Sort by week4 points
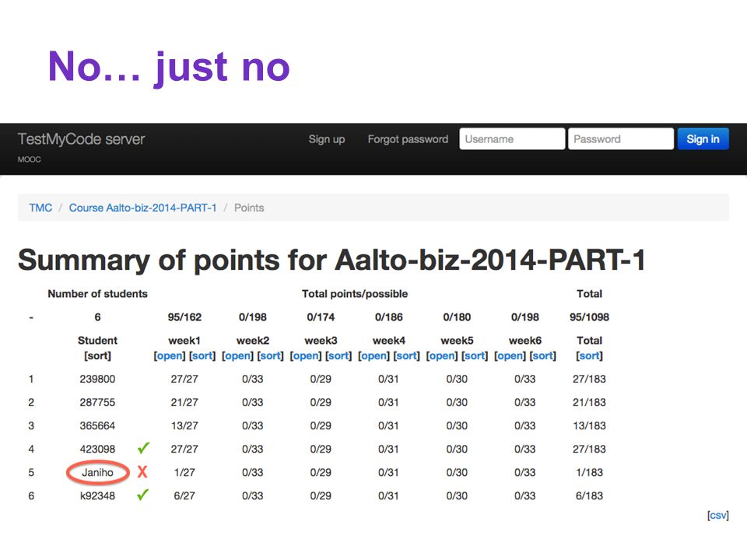The width and height of the screenshot is (747, 560). [x=407, y=355]
